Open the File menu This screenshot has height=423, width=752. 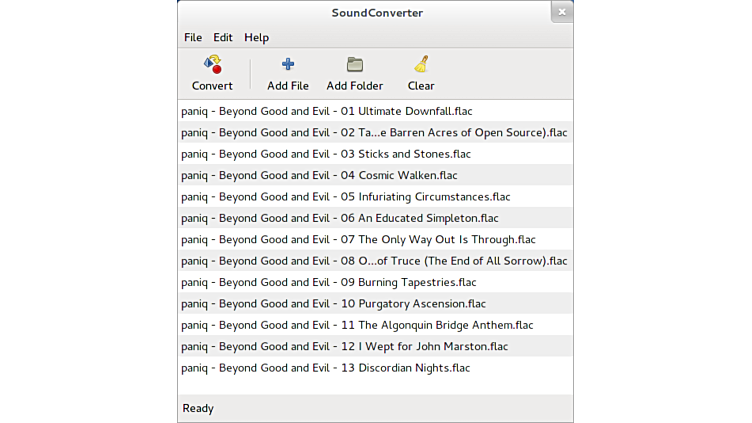[193, 37]
